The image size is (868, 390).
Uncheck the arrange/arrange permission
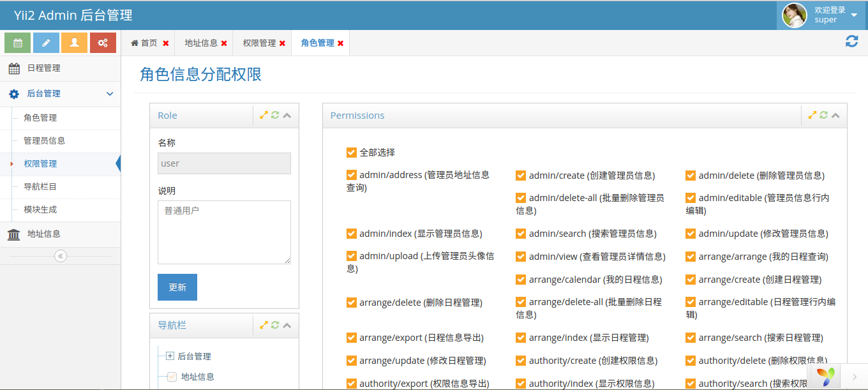tap(691, 257)
